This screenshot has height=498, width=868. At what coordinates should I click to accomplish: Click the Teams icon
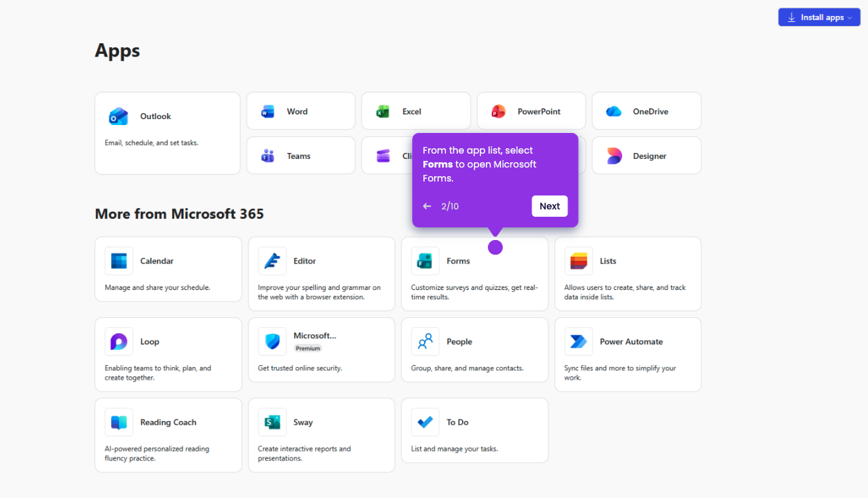pyautogui.click(x=268, y=156)
